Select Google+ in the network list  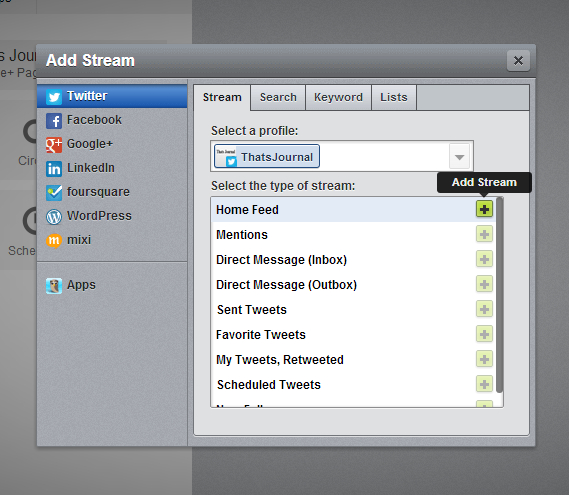coord(112,144)
